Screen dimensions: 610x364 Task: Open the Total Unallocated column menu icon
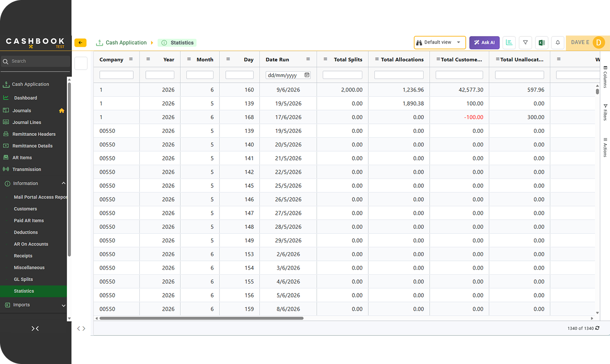pos(497,59)
